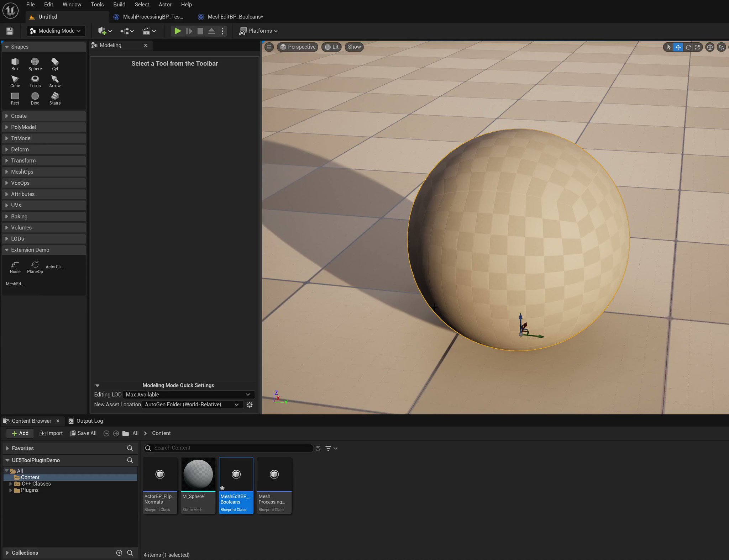Click the Save current level icon
This screenshot has height=560, width=729.
10,31
